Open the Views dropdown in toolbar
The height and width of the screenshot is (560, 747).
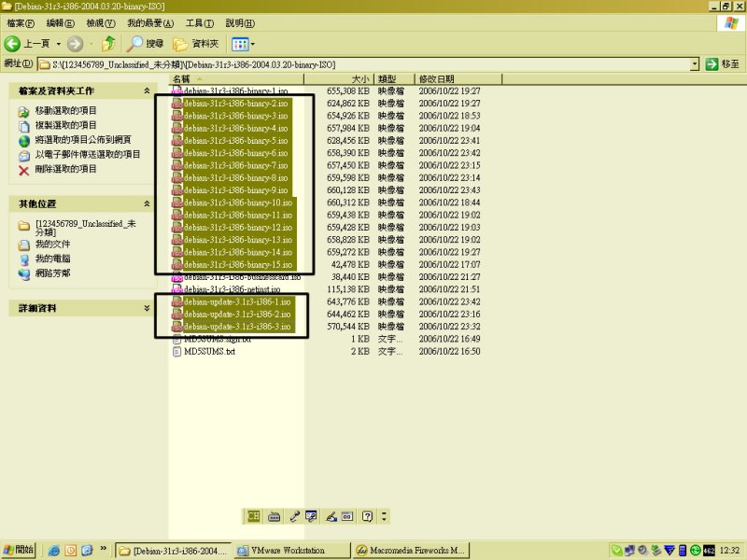(x=243, y=44)
